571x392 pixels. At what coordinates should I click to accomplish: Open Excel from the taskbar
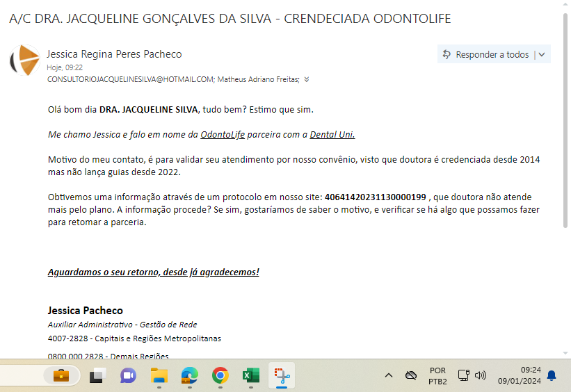251,375
